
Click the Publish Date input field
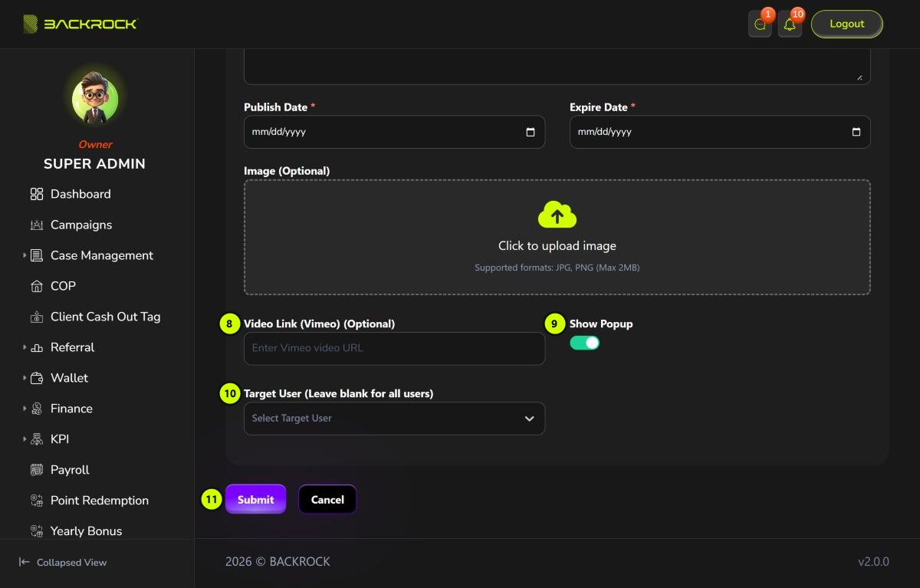[x=394, y=132]
